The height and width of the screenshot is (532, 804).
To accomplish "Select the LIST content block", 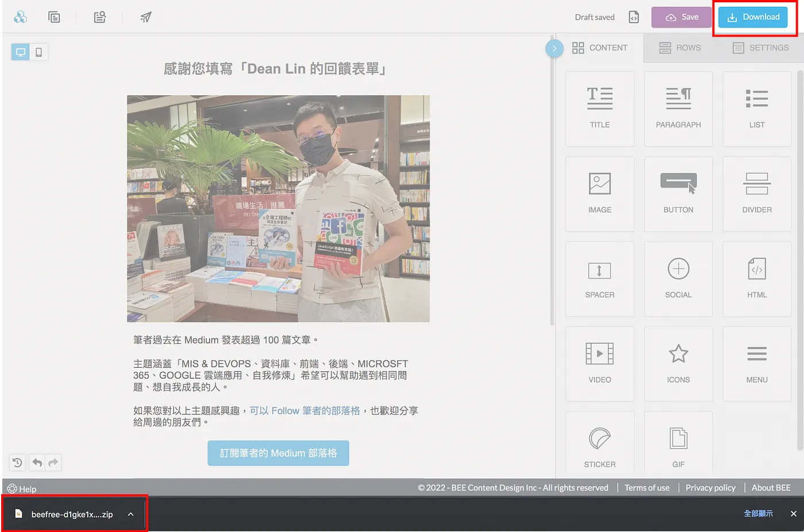I will [757, 109].
